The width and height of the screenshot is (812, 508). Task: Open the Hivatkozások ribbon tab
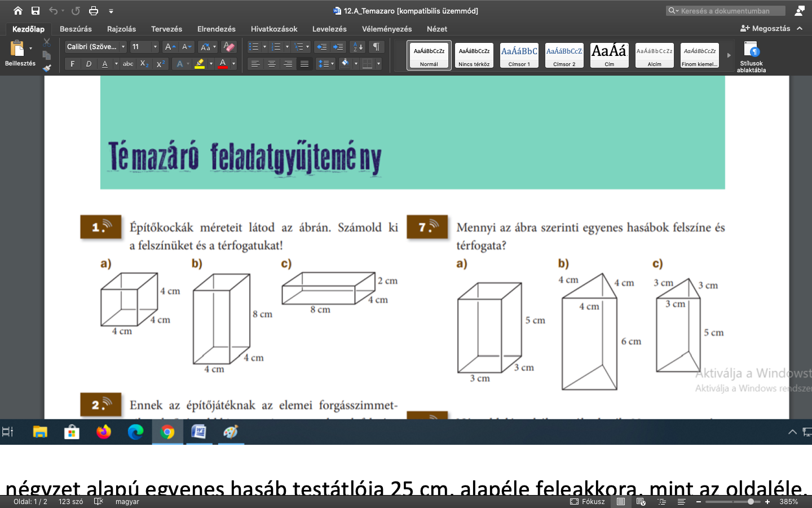point(274,29)
